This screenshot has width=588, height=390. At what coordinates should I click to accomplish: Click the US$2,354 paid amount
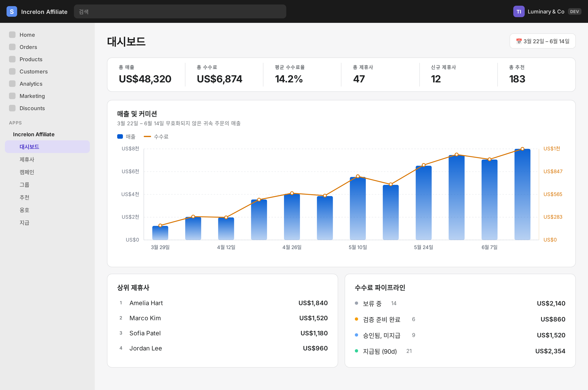click(x=550, y=351)
